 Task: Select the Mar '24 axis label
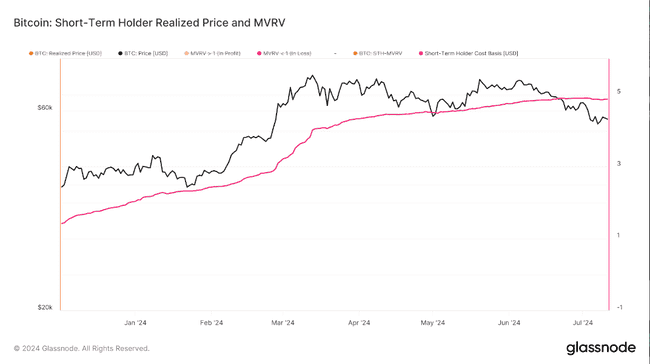point(283,323)
